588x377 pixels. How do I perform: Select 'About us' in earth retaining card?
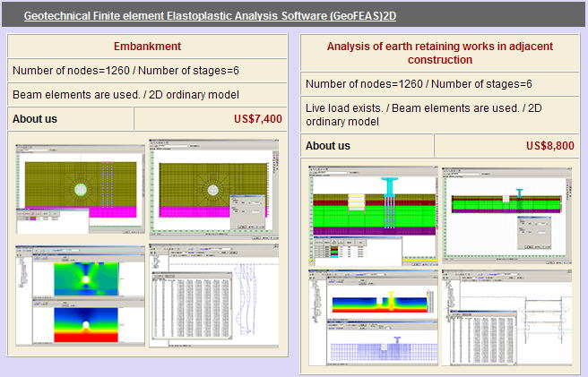click(x=328, y=145)
